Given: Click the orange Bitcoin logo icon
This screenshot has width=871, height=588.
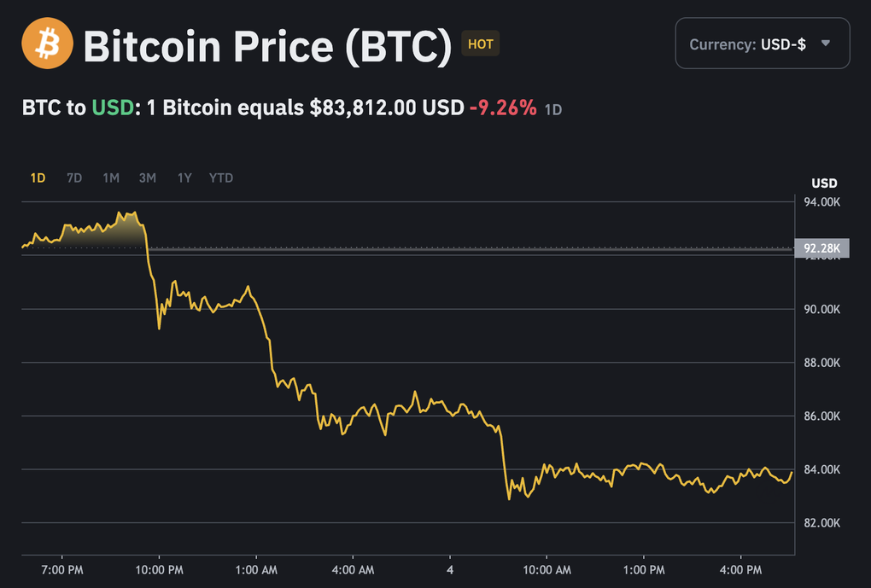Looking at the screenshot, I should pos(48,44).
